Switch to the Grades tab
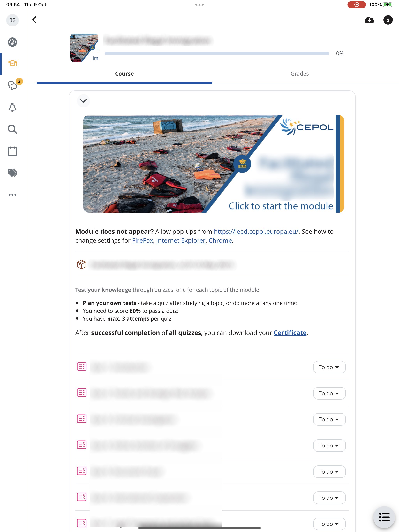Image resolution: width=399 pixels, height=532 pixels. (x=299, y=74)
